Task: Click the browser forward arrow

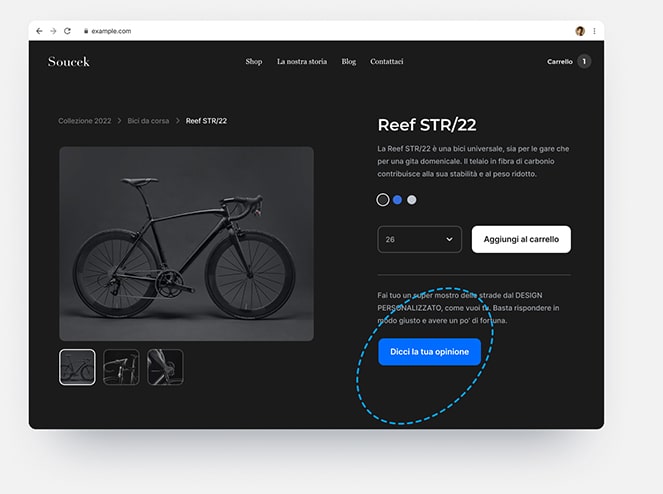Action: point(53,31)
